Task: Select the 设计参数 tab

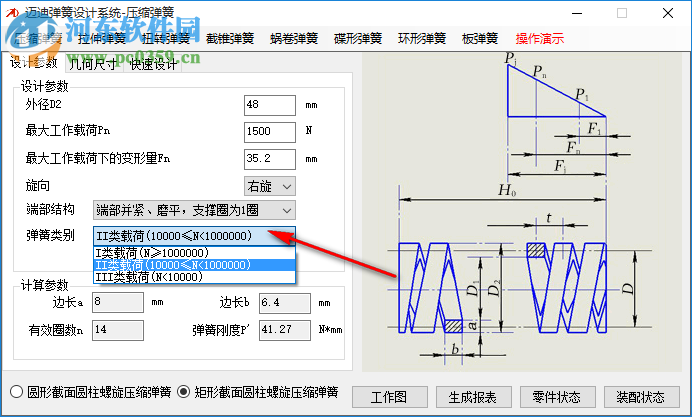Action: [34, 63]
